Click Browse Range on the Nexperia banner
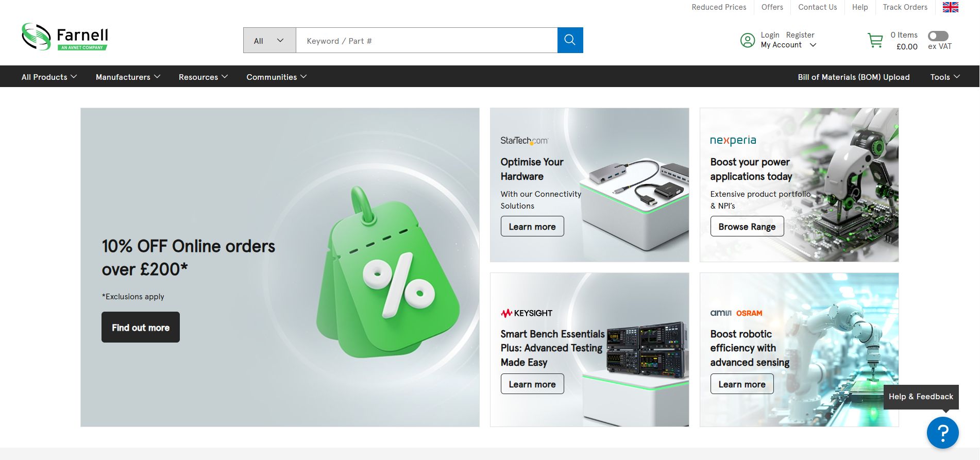This screenshot has width=980, height=460. pyautogui.click(x=747, y=227)
